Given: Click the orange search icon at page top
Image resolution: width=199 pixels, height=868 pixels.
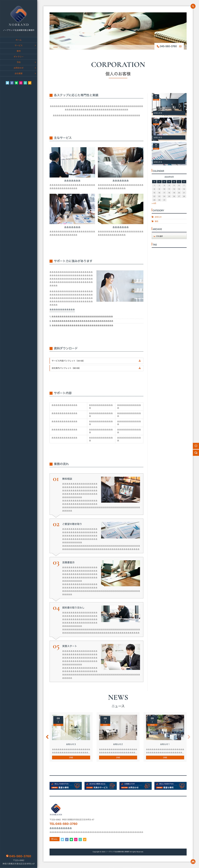Looking at the screenshot, I should (x=193, y=6).
